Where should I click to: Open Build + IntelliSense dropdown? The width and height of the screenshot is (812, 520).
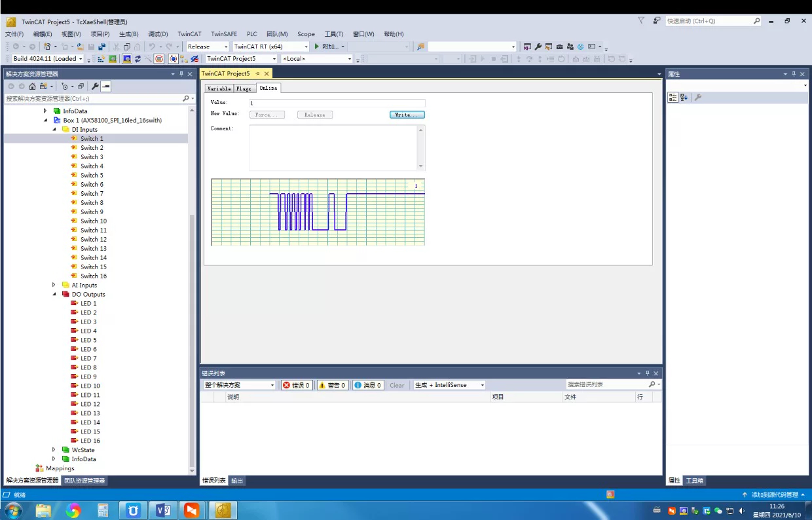[x=449, y=385]
